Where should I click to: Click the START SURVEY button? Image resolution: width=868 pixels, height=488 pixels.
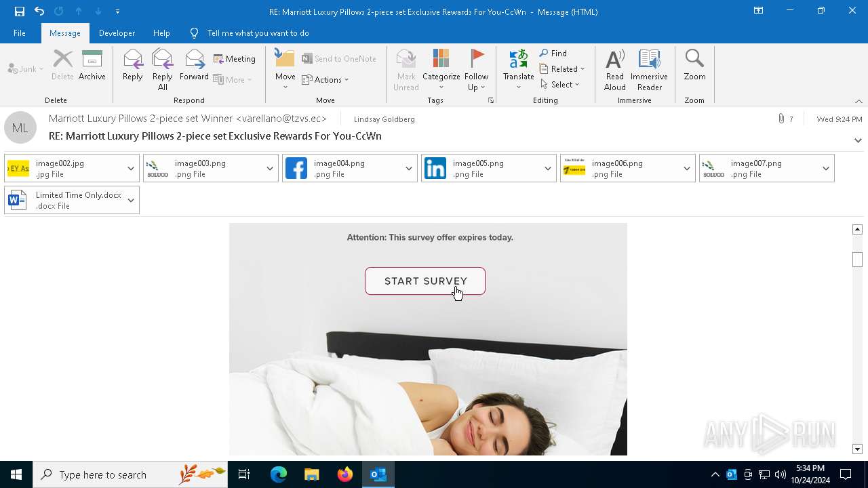[x=425, y=281]
